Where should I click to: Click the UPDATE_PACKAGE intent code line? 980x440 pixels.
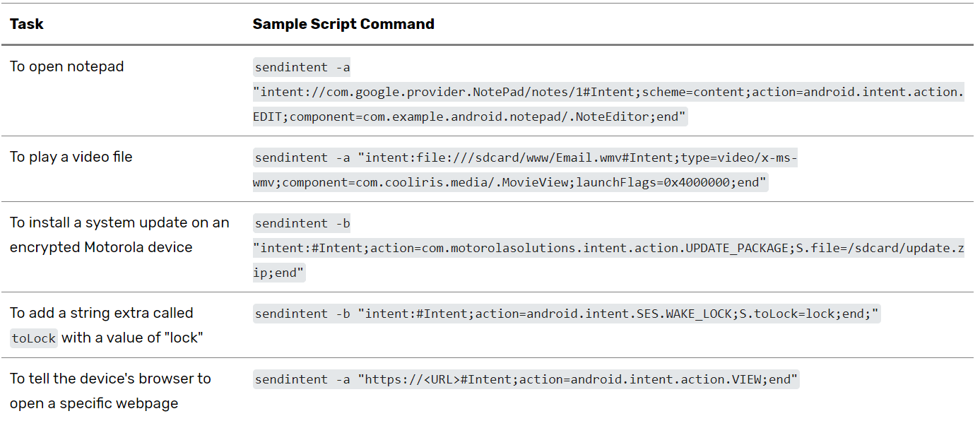(608, 249)
